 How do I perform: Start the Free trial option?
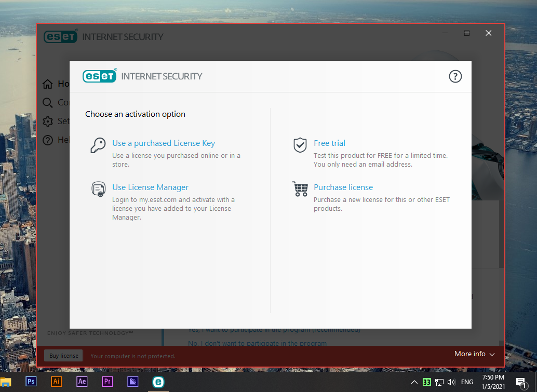click(x=329, y=143)
